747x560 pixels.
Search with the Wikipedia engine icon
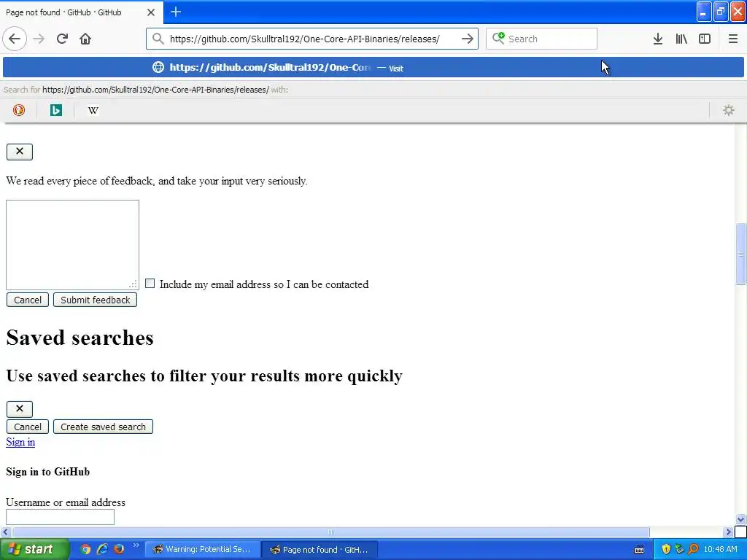click(93, 111)
